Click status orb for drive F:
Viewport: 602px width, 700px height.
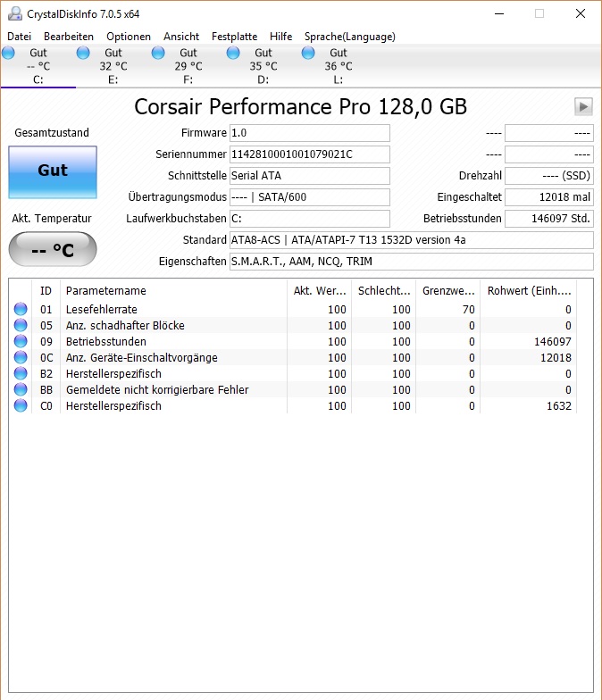(x=158, y=54)
